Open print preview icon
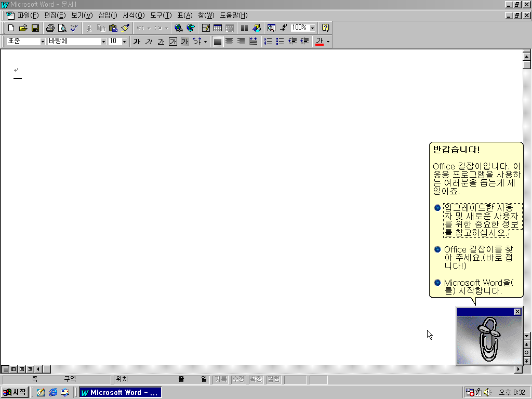Screen dimensions: 532x399 click(x=62, y=28)
